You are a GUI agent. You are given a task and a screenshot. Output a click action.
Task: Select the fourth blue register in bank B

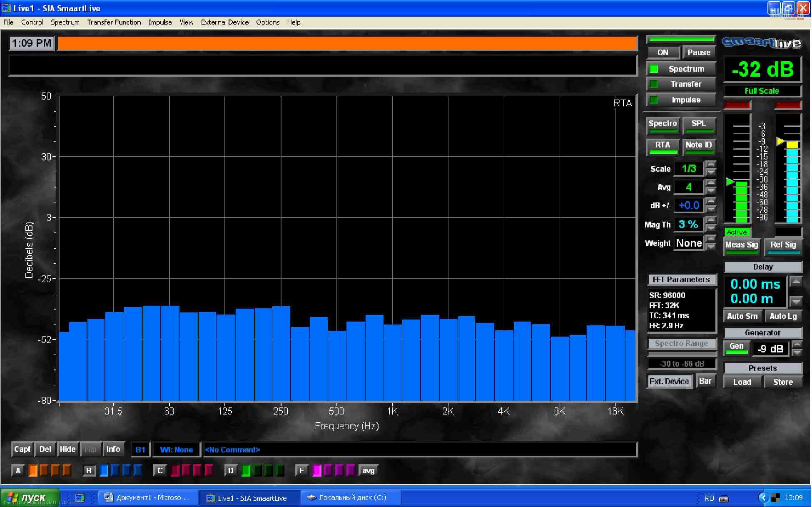pyautogui.click(x=137, y=470)
